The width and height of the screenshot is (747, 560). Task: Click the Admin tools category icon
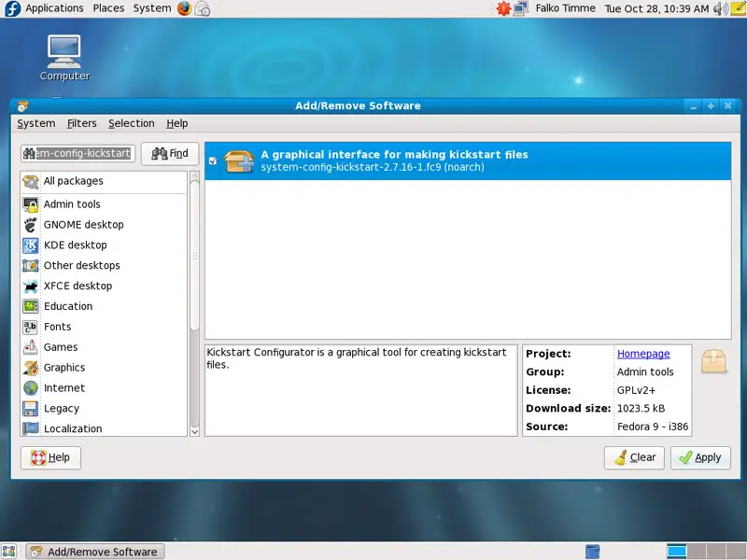coord(31,204)
